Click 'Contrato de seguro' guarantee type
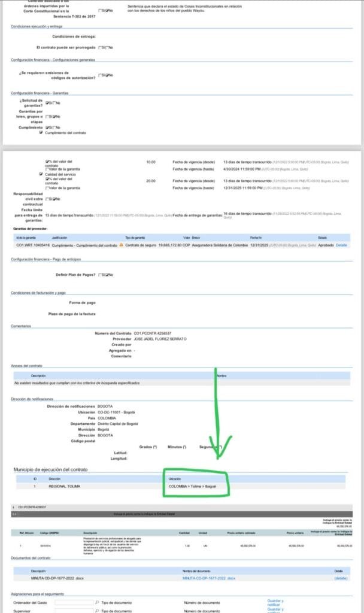 (x=141, y=245)
